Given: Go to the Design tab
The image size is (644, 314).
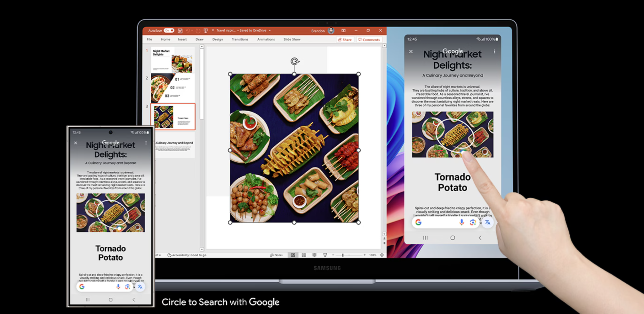Looking at the screenshot, I should 217,39.
